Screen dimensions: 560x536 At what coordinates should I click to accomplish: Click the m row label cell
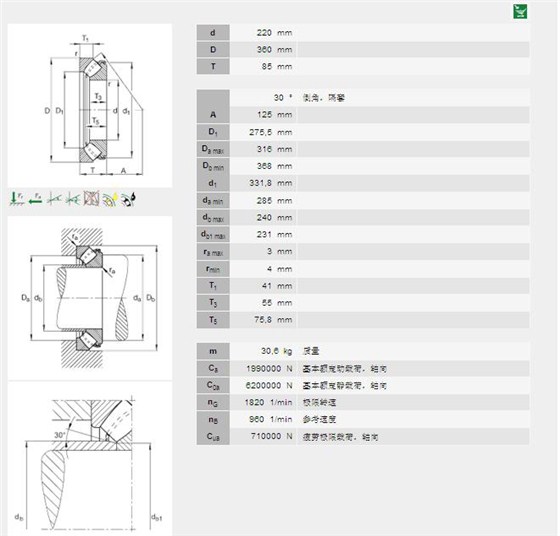(x=213, y=351)
